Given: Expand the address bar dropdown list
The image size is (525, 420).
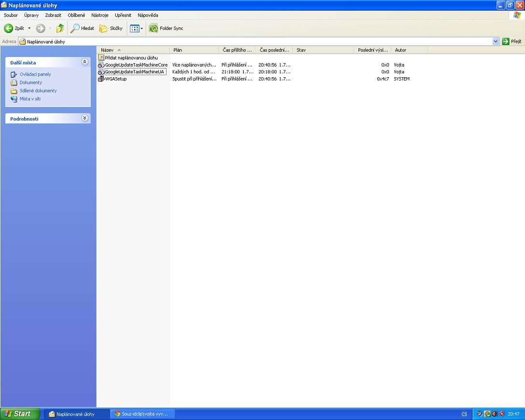Looking at the screenshot, I should pos(496,41).
